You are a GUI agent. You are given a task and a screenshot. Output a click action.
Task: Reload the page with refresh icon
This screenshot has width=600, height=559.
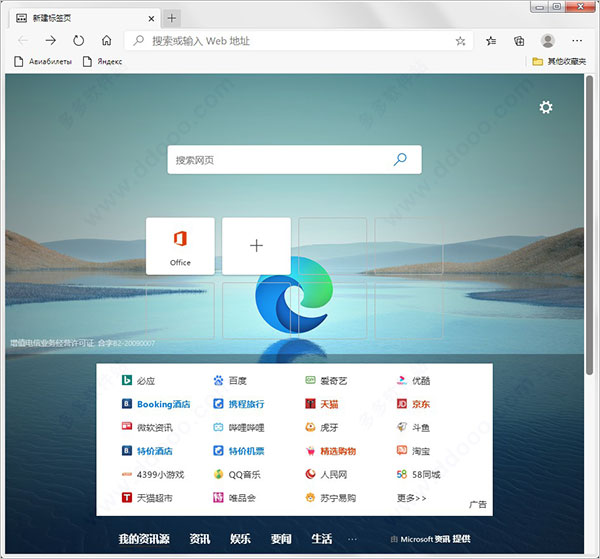[x=78, y=40]
